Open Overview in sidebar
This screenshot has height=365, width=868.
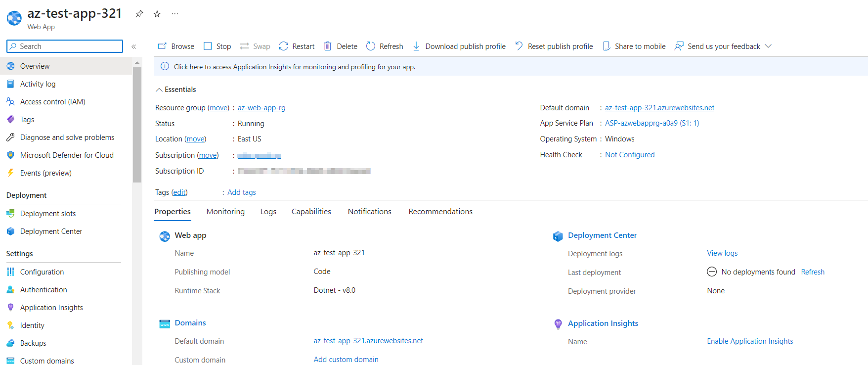click(66, 66)
